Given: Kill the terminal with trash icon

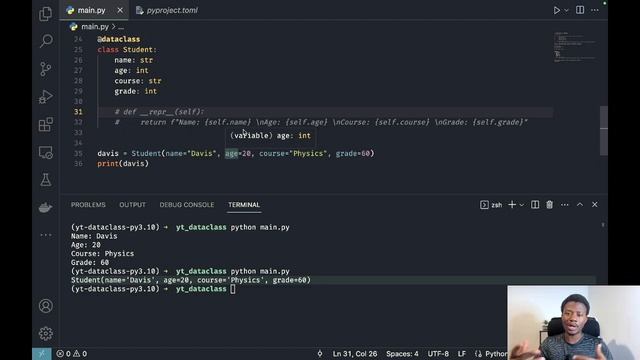Looking at the screenshot, I should point(549,205).
